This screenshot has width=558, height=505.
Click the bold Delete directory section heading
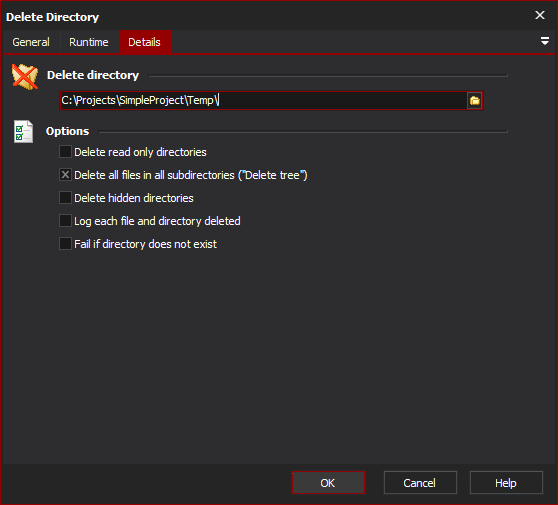(x=93, y=75)
